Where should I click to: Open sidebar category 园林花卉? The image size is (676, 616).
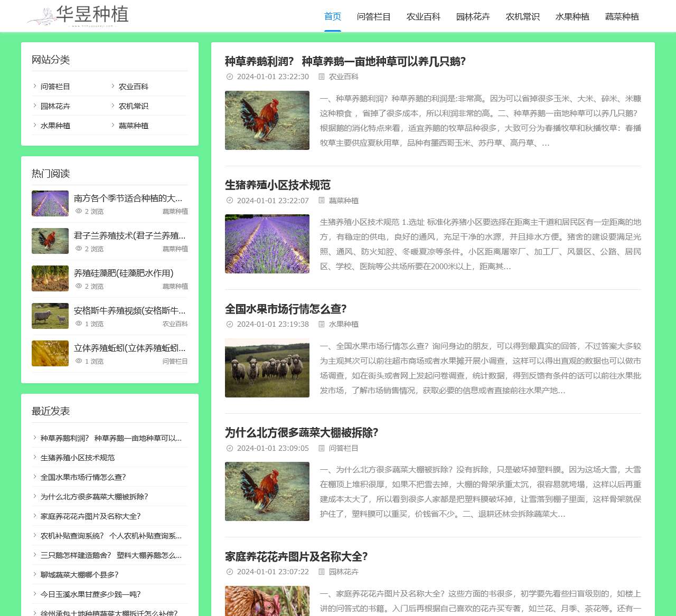[x=55, y=106]
